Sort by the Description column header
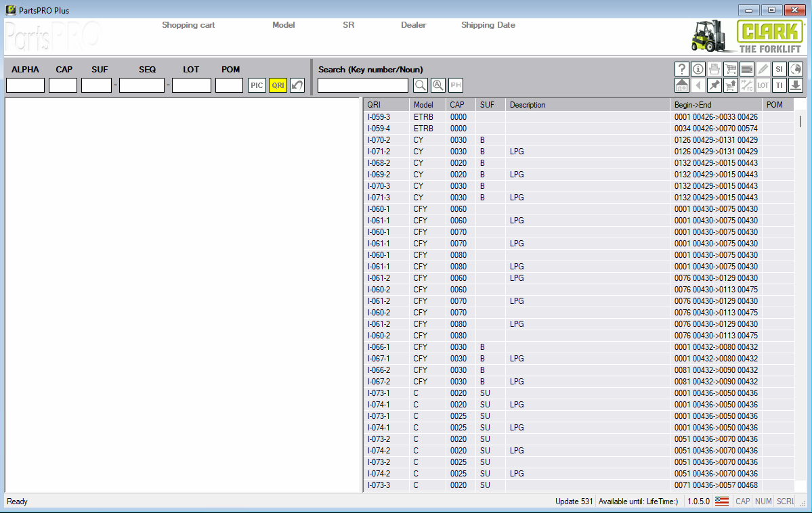This screenshot has height=513, width=812. click(587, 105)
